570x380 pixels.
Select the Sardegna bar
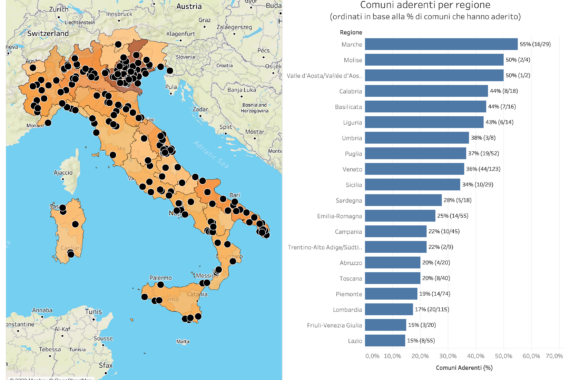click(403, 200)
